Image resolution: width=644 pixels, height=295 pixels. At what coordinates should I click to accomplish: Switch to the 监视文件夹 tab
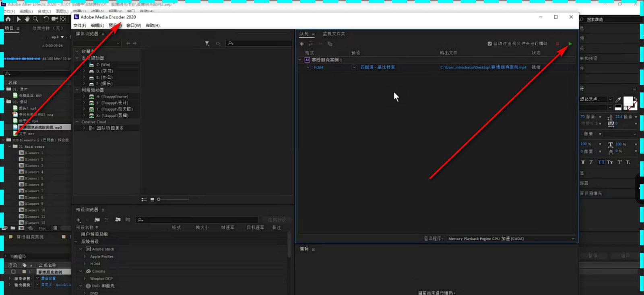[334, 34]
